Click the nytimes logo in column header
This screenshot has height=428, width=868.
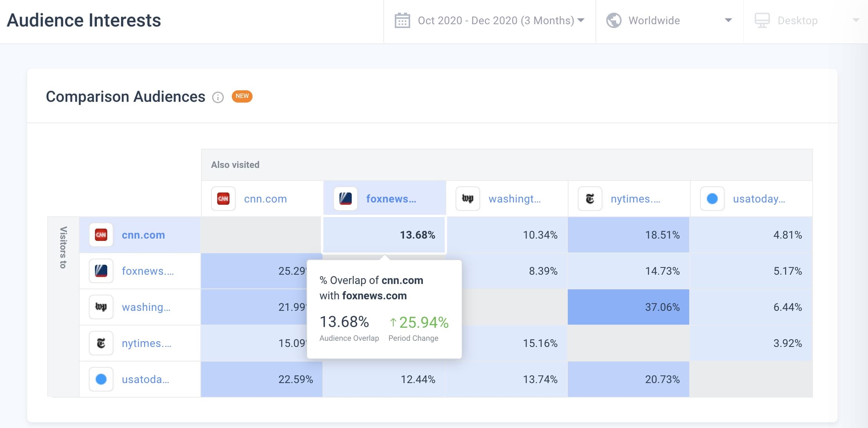pyautogui.click(x=590, y=199)
